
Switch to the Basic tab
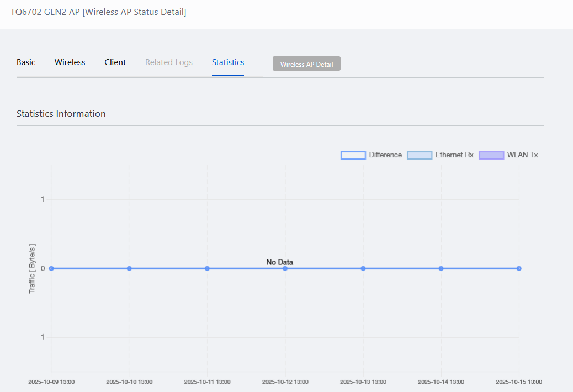(x=26, y=62)
